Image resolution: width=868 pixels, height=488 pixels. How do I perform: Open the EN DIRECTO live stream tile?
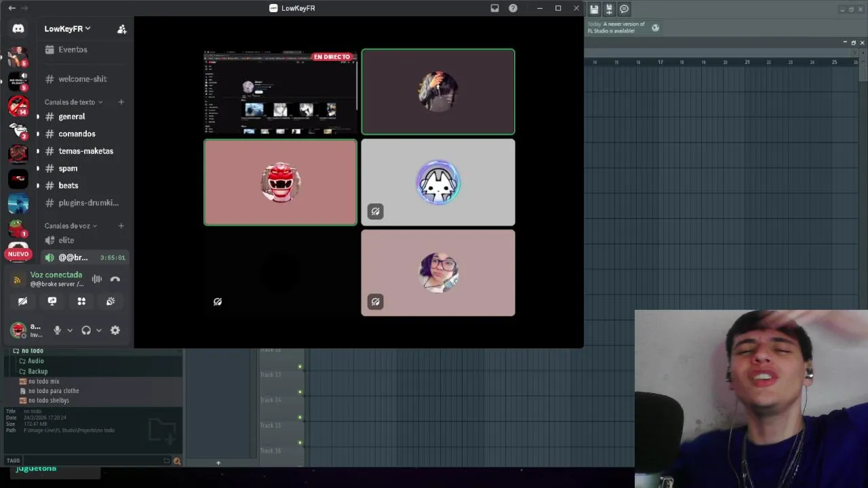point(280,92)
